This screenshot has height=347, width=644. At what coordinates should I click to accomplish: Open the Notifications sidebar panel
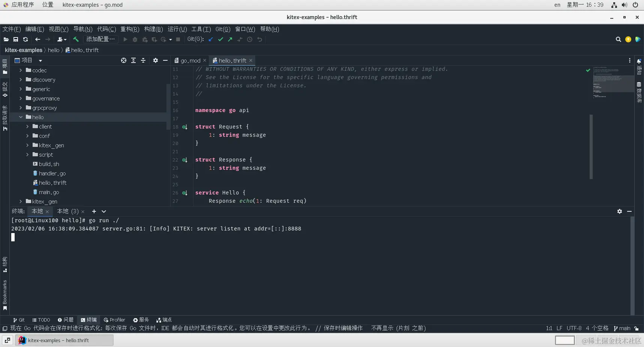639,66
